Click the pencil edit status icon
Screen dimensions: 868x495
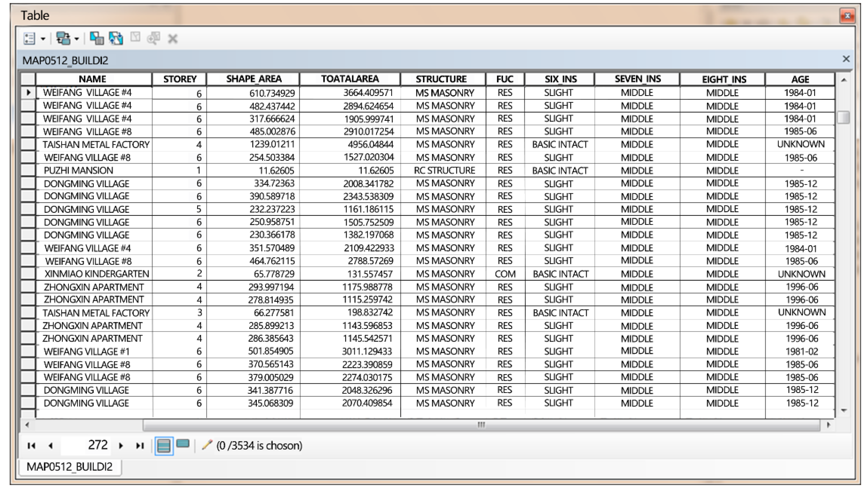tap(207, 445)
